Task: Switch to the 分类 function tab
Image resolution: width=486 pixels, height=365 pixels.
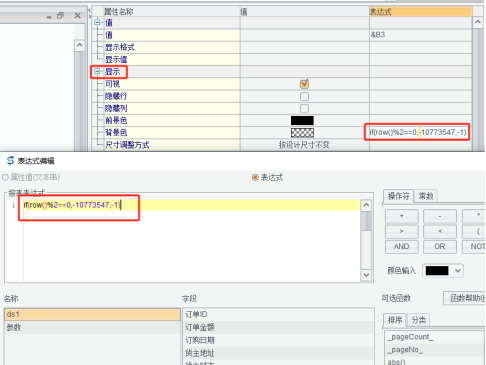Action: (x=418, y=320)
